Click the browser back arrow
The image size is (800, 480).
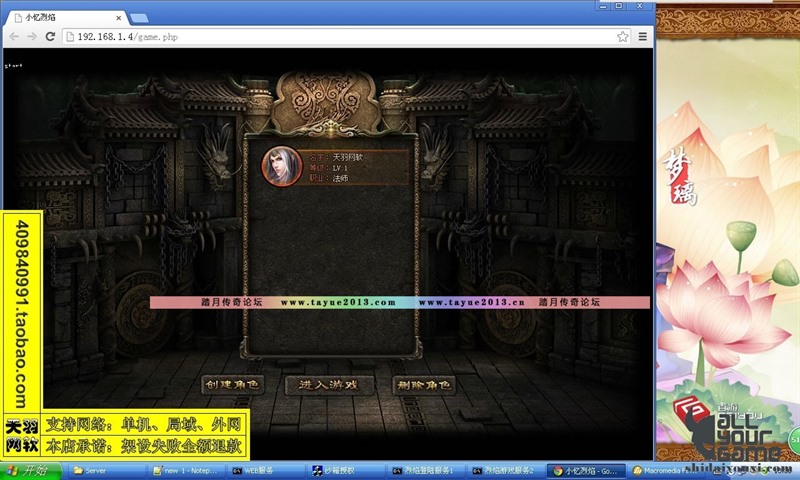point(14,36)
